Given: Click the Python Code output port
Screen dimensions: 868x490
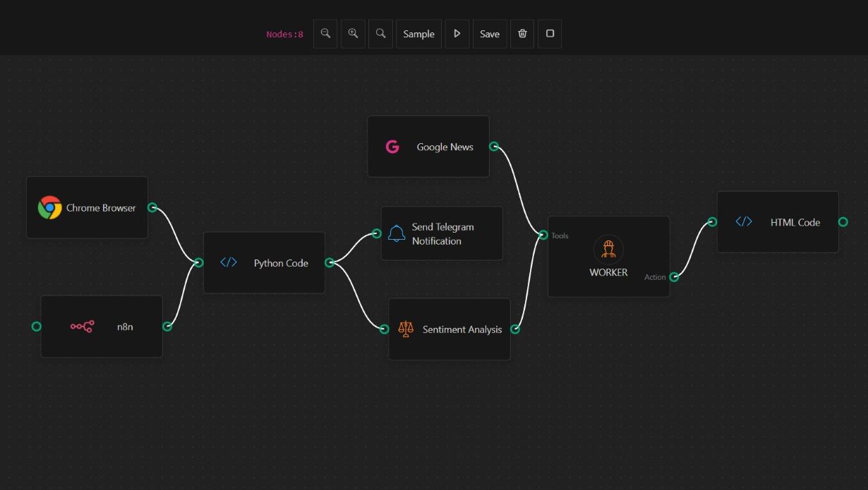Looking at the screenshot, I should (x=330, y=263).
